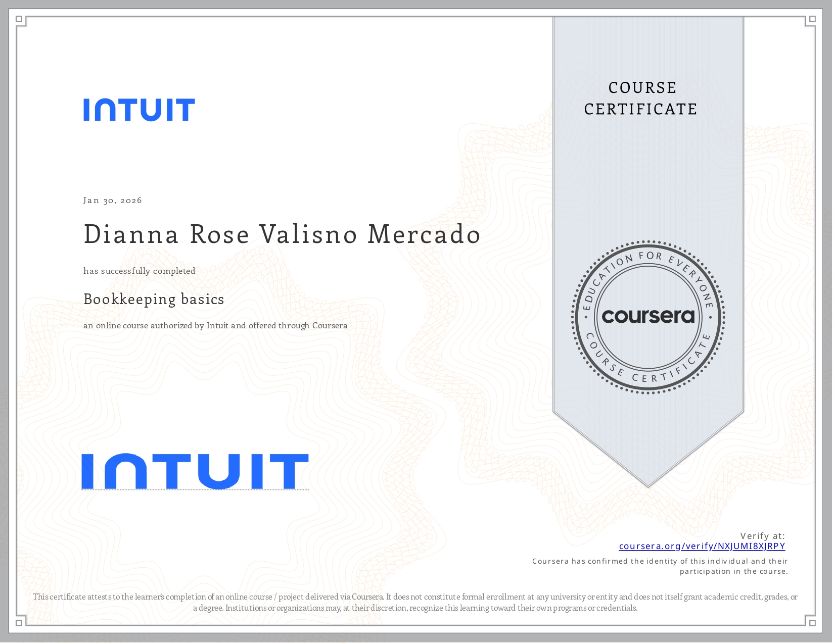Click the course title Bookkeeping basics

click(x=154, y=300)
